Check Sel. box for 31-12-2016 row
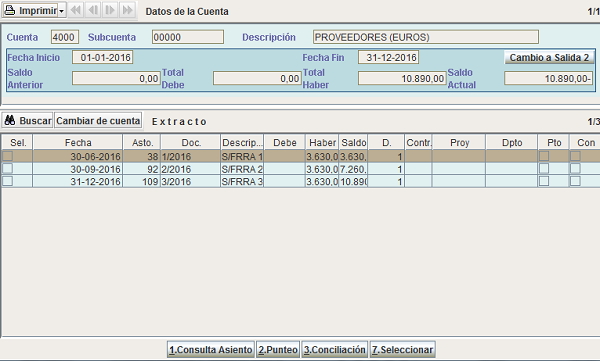600x361 pixels. point(8,181)
